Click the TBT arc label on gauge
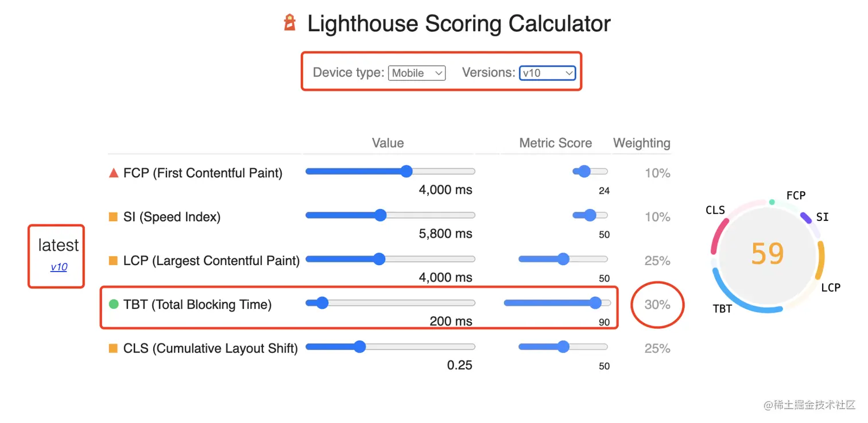The width and height of the screenshot is (868, 423). coord(722,309)
